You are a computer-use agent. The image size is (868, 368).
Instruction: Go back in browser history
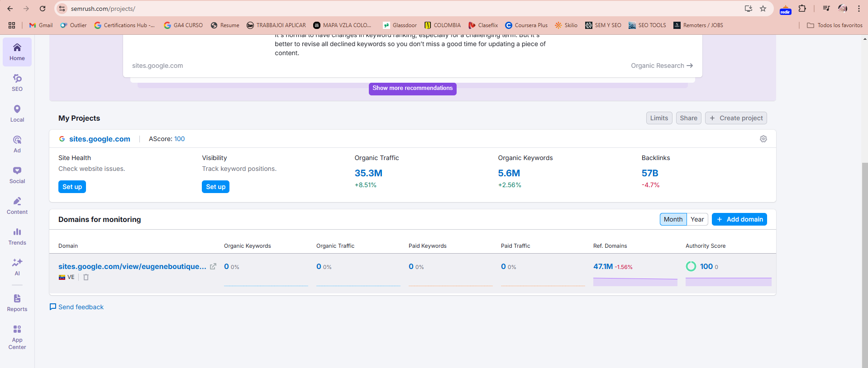pos(10,9)
